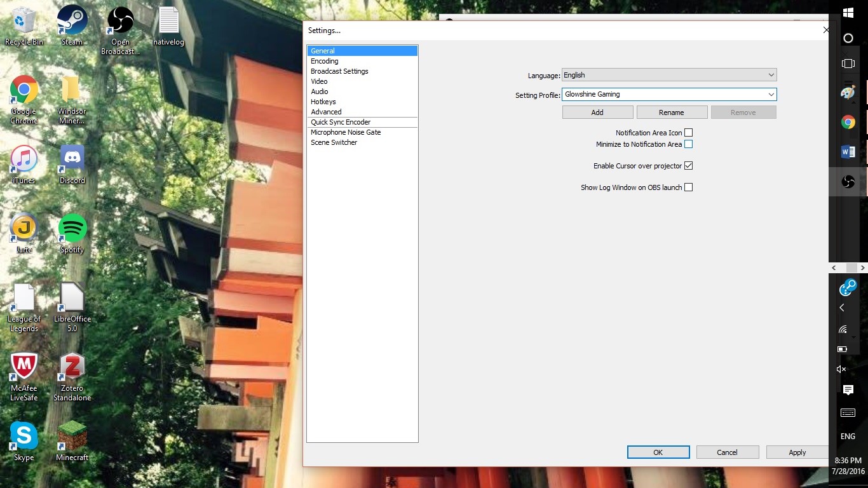Open the Windows Start menu

848,13
